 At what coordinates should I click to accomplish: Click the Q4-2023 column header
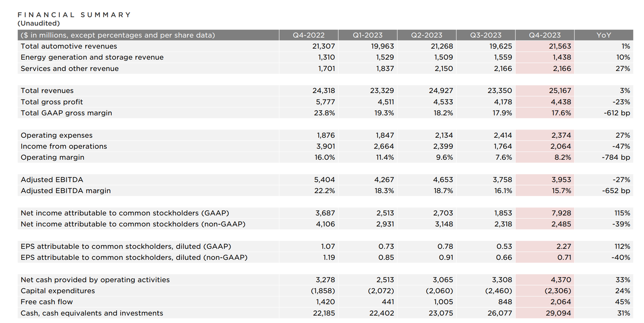[545, 35]
